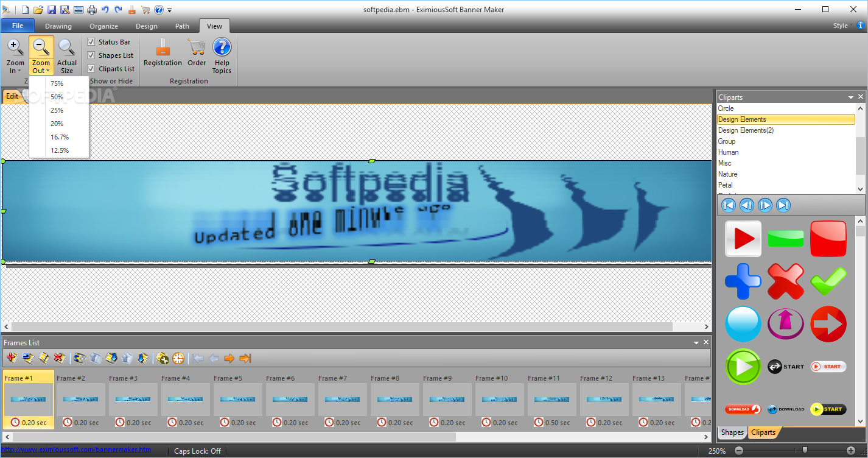Switch to the Path ribbon tab
The height and width of the screenshot is (458, 868).
click(182, 26)
